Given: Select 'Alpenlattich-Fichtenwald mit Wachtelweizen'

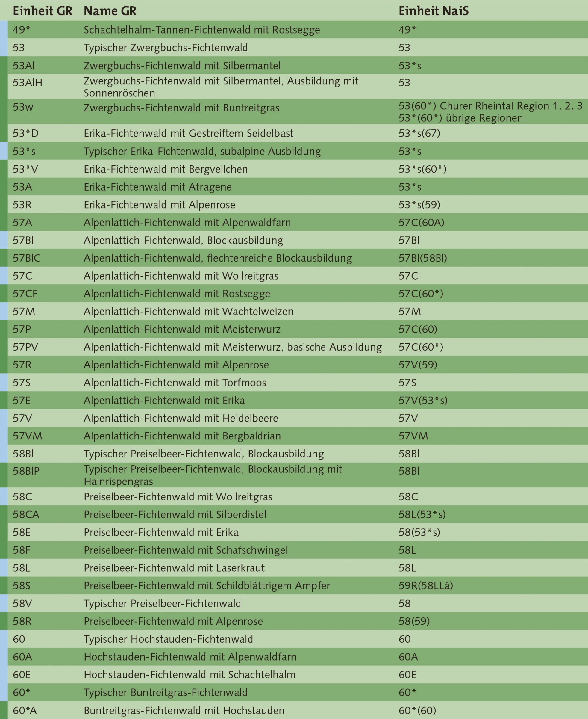Looking at the screenshot, I should 189,312.
